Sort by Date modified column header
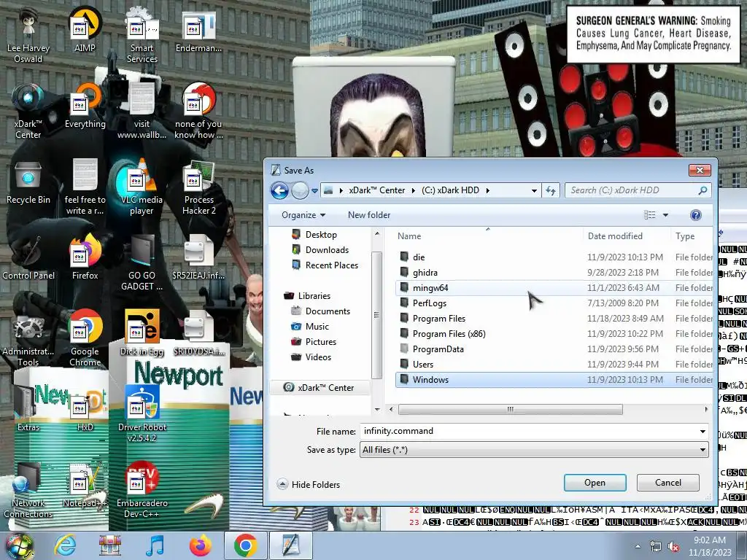 coord(626,236)
